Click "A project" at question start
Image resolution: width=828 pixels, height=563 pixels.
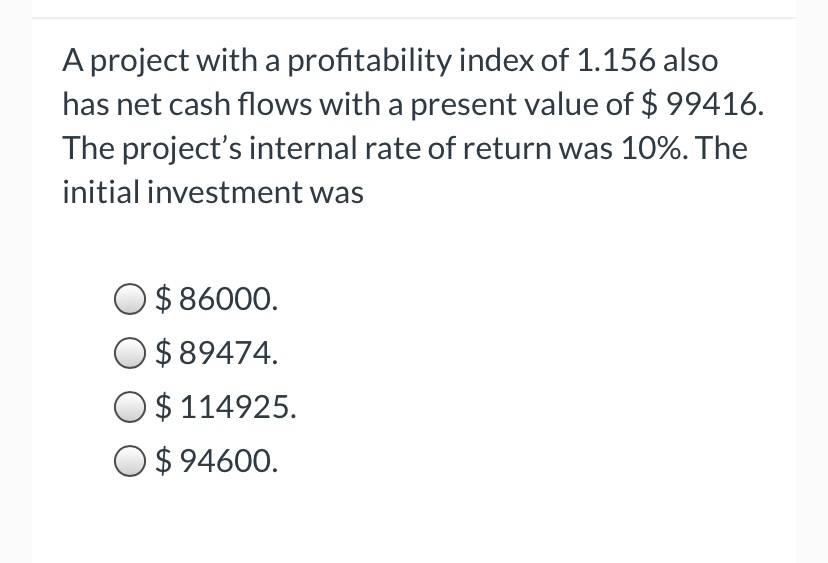point(125,62)
